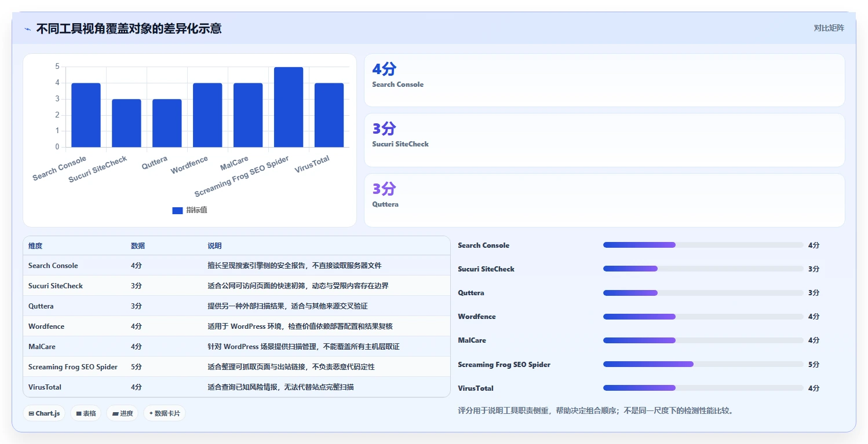The height and width of the screenshot is (444, 868).
Task: Open the 4分 Search Console data card
Action: [x=604, y=80]
